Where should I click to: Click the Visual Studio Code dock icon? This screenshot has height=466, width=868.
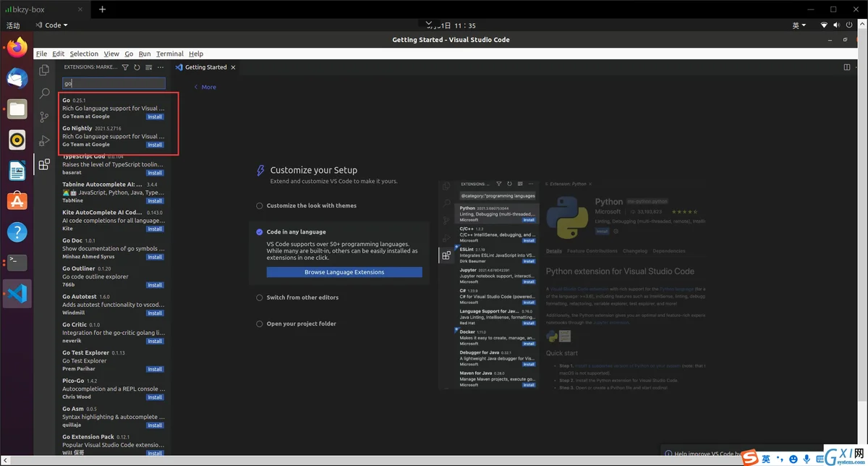click(x=17, y=294)
